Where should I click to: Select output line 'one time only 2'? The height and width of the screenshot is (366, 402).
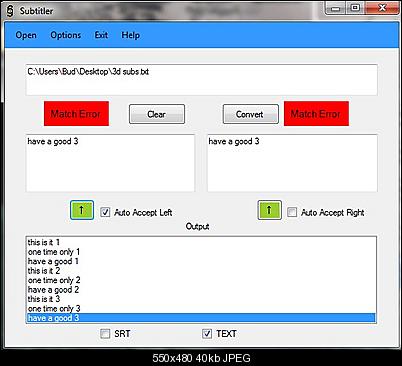[201, 280]
